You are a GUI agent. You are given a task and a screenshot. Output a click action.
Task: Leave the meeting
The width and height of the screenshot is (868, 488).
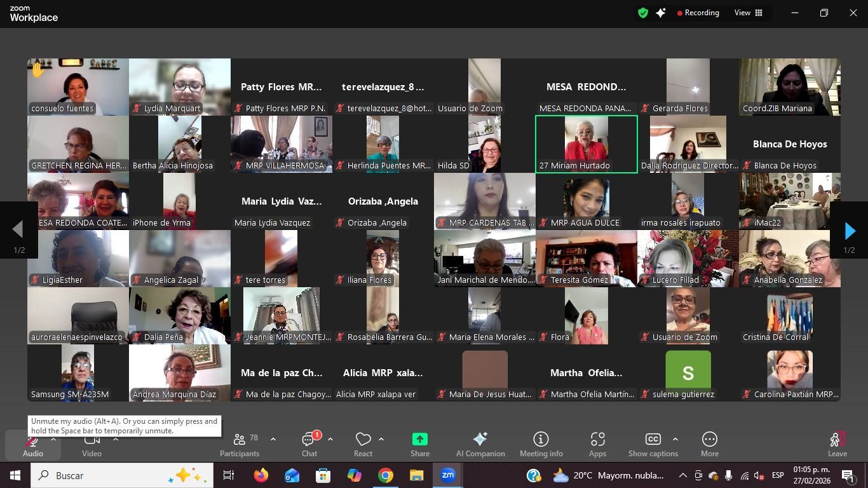point(837,444)
